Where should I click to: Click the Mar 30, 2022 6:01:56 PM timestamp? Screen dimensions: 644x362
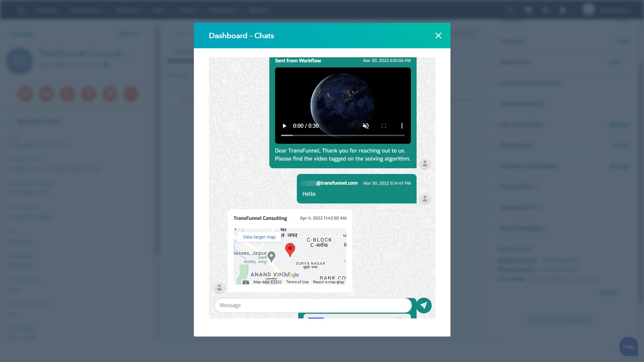click(387, 61)
